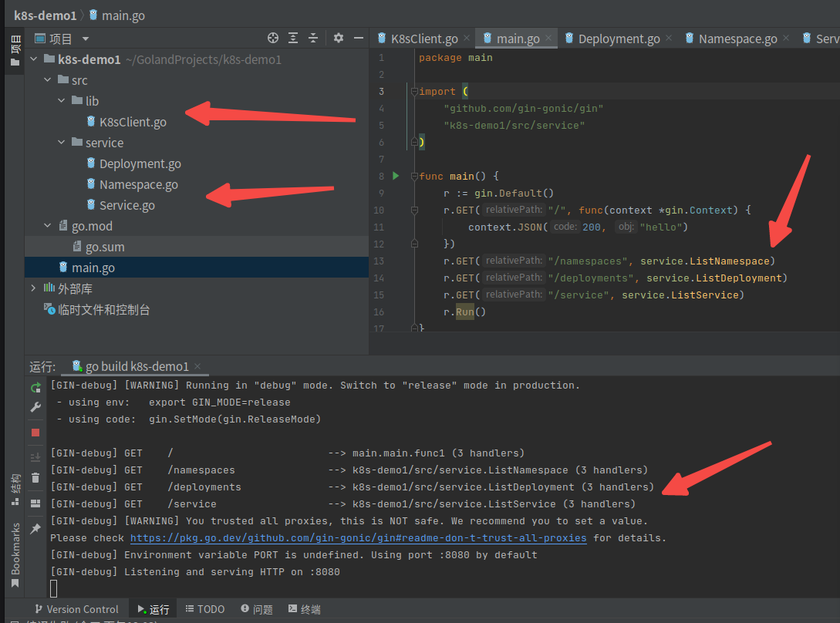Click the trash icon to clear console output

point(36,478)
